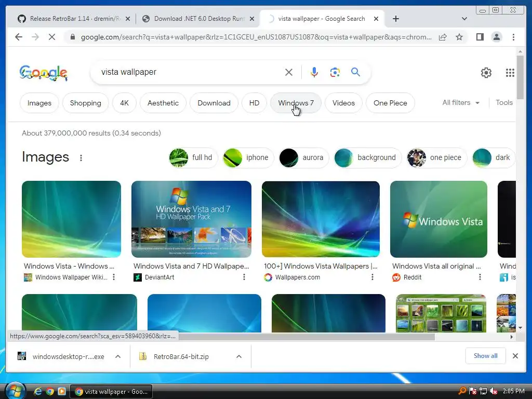This screenshot has width=532, height=399.
Task: Launch Internet Explorer from the taskbar
Action: [37, 392]
